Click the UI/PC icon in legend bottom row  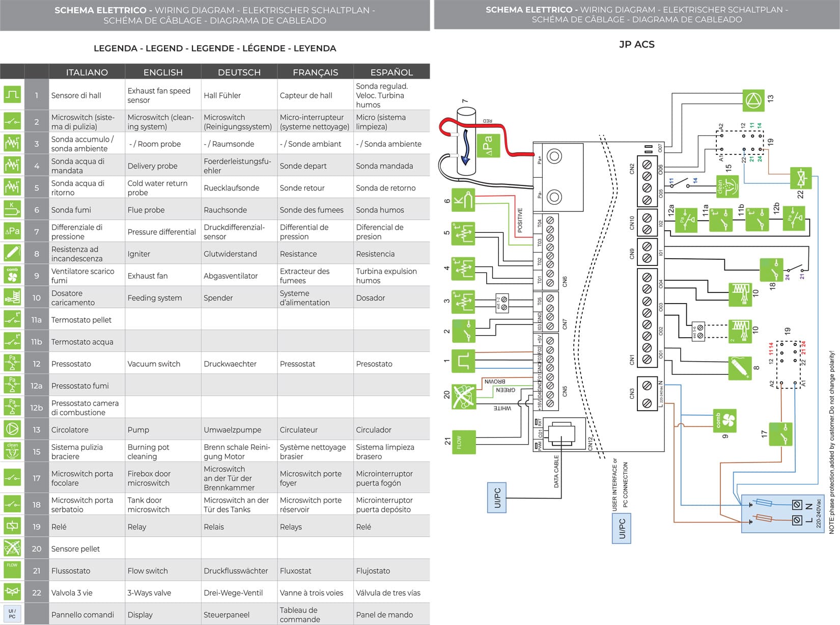(x=12, y=614)
